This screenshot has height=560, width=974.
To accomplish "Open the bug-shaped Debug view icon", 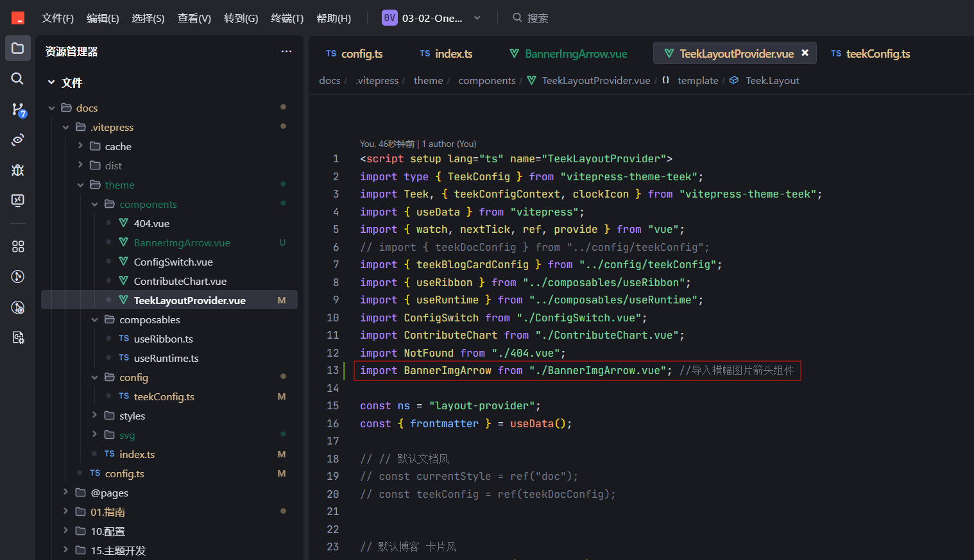I will click(18, 170).
